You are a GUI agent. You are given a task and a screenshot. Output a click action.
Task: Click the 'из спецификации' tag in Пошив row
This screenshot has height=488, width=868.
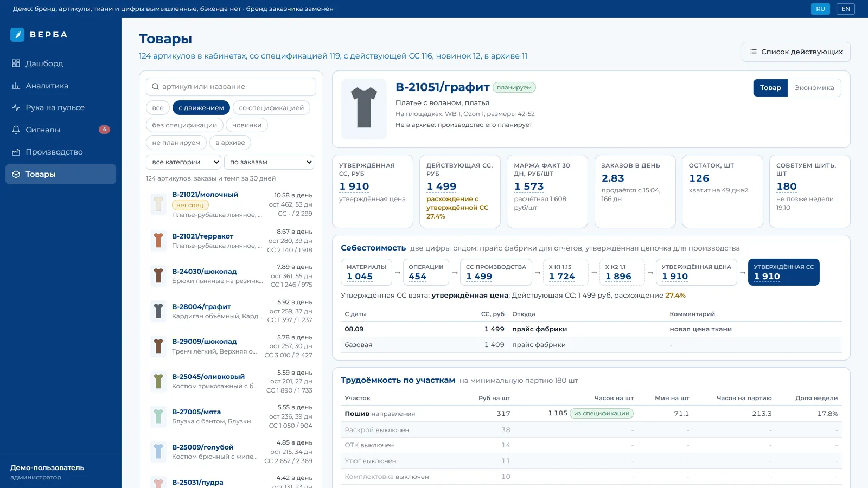(602, 413)
